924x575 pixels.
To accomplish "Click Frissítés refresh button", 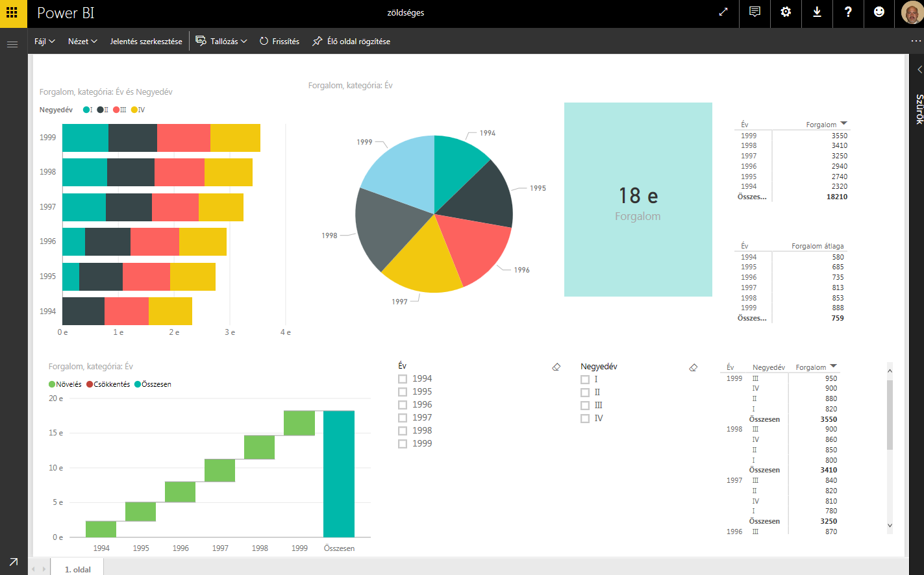I will coord(279,41).
